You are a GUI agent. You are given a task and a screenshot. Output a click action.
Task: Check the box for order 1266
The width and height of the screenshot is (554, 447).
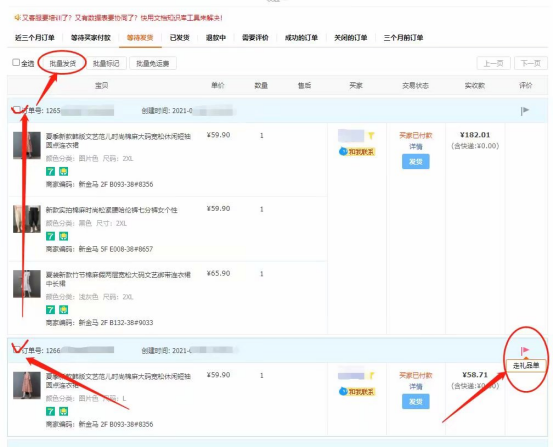point(16,349)
